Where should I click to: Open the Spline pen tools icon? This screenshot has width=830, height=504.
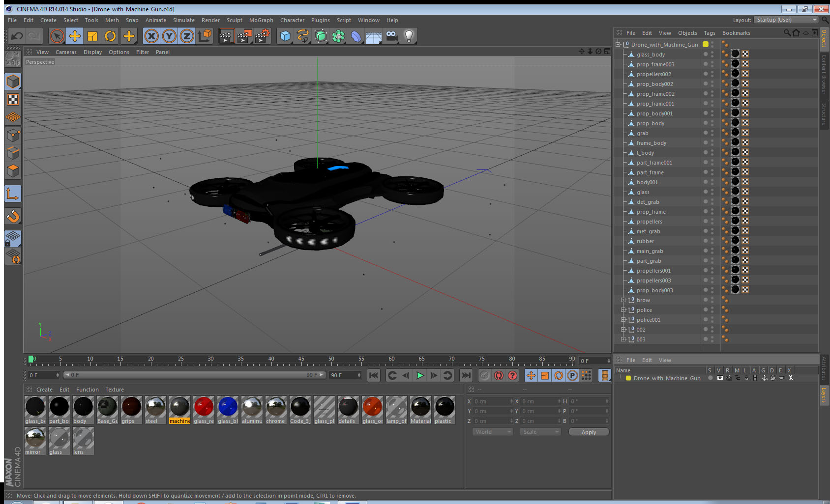[x=303, y=36]
